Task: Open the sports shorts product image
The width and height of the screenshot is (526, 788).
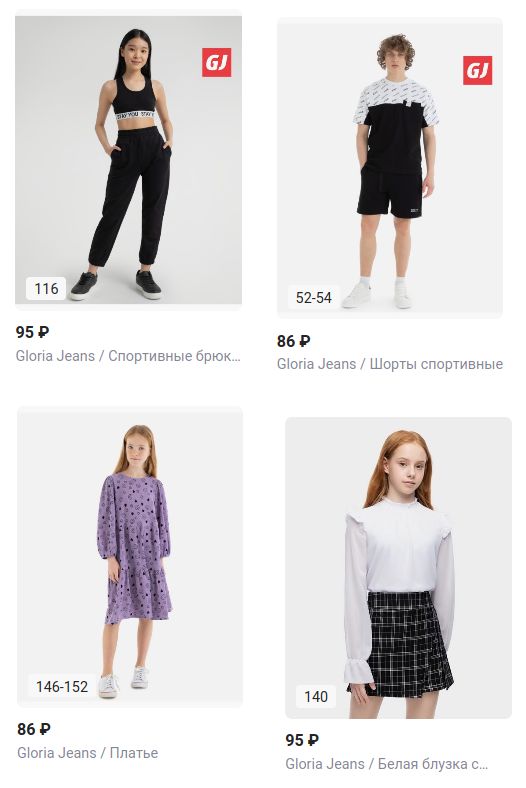Action: pyautogui.click(x=390, y=167)
